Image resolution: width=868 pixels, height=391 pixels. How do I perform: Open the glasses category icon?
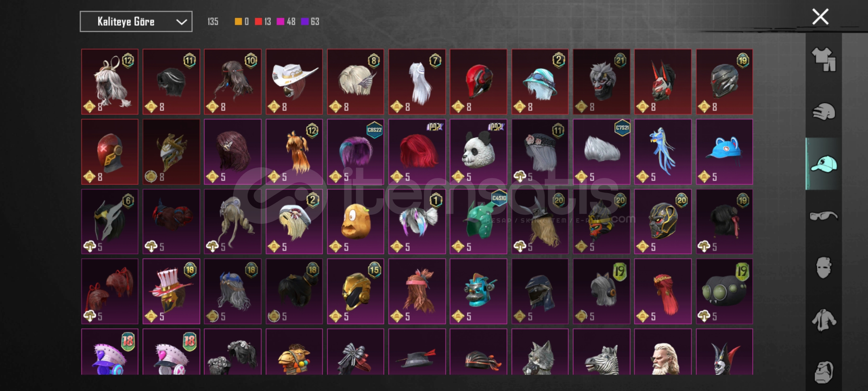(x=824, y=216)
